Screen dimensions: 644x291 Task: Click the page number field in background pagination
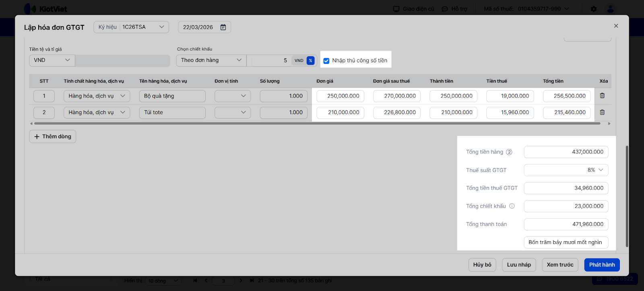[223, 281]
